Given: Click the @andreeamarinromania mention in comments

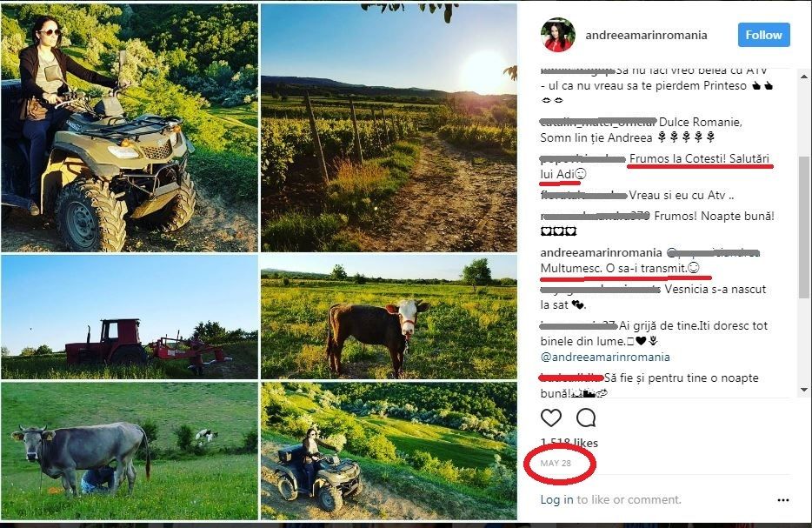Looking at the screenshot, I should click(x=605, y=357).
